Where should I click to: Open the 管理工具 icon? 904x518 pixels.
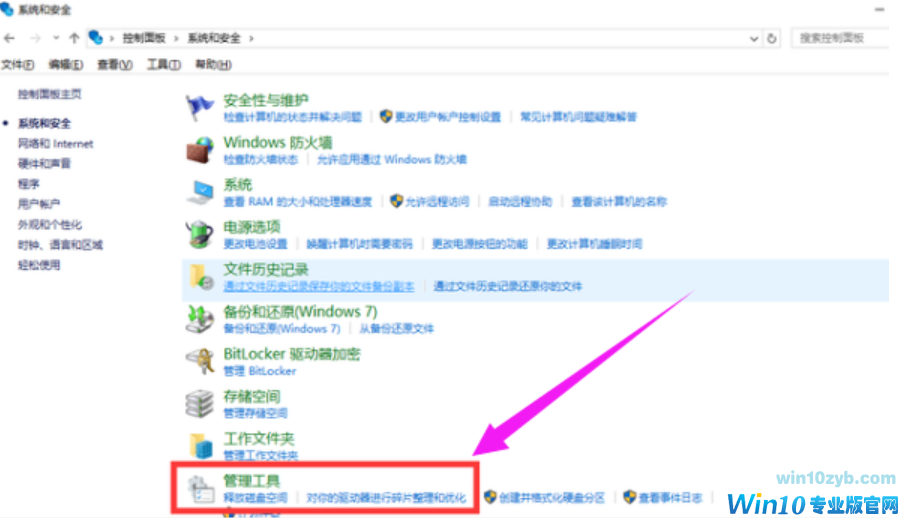tap(201, 489)
